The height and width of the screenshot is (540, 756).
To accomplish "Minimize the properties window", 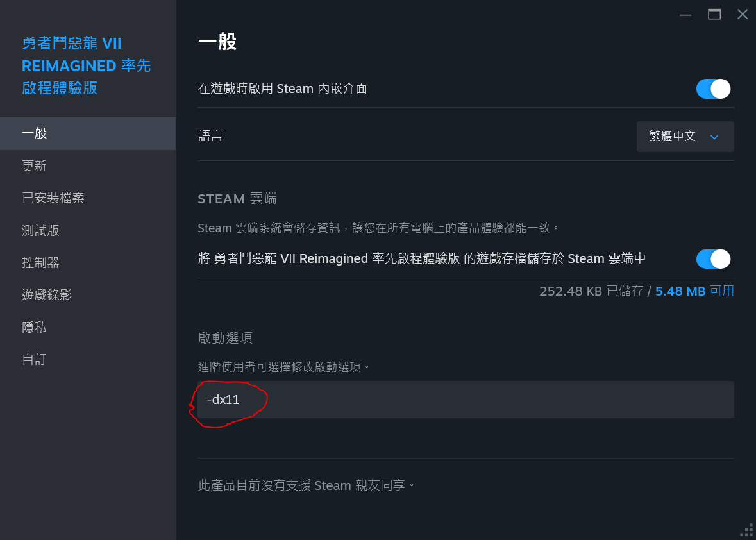I will (685, 15).
